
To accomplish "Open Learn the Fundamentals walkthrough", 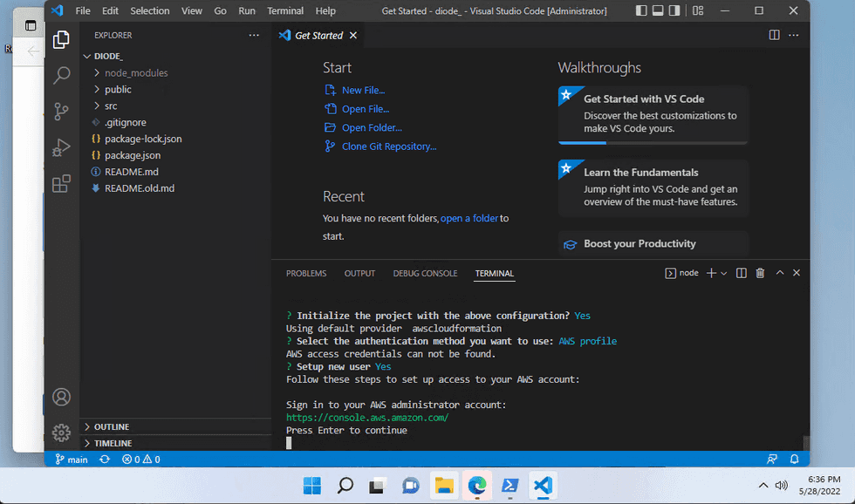I will coord(653,188).
